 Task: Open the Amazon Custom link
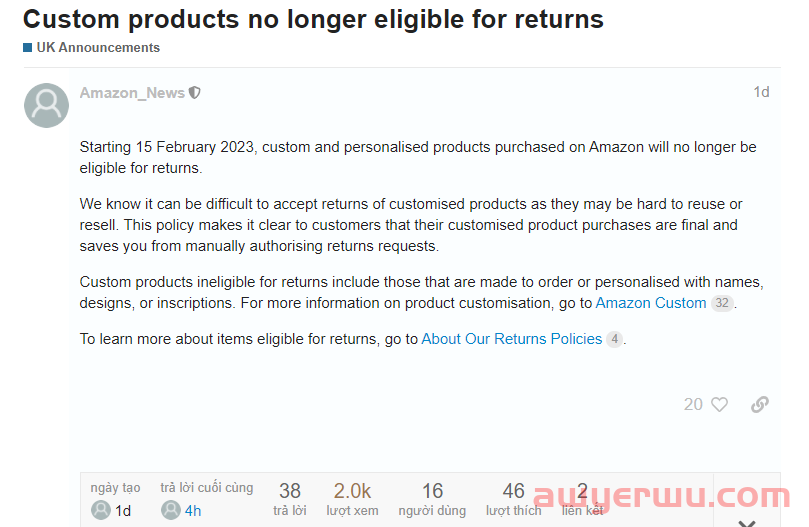click(650, 303)
